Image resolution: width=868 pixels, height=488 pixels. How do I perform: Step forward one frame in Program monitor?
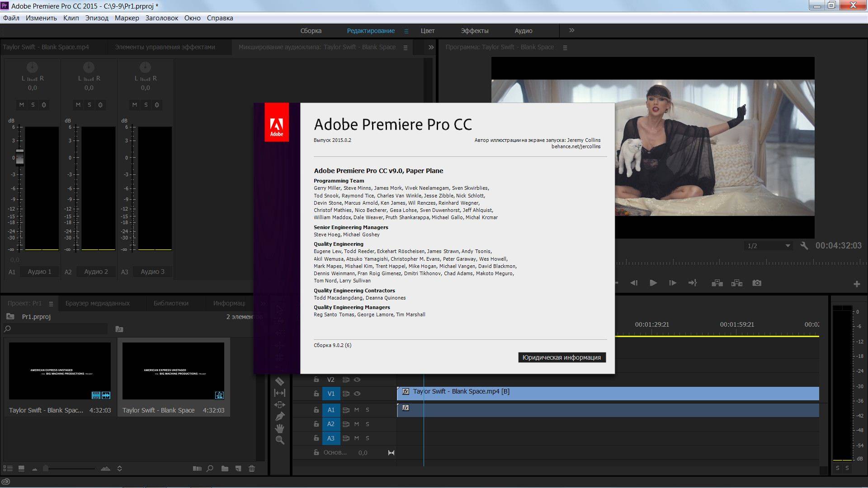tap(673, 283)
